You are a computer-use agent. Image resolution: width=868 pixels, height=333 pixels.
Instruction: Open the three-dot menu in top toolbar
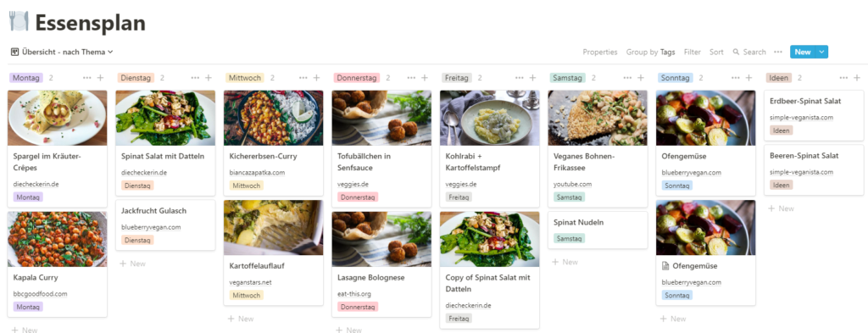(x=778, y=52)
